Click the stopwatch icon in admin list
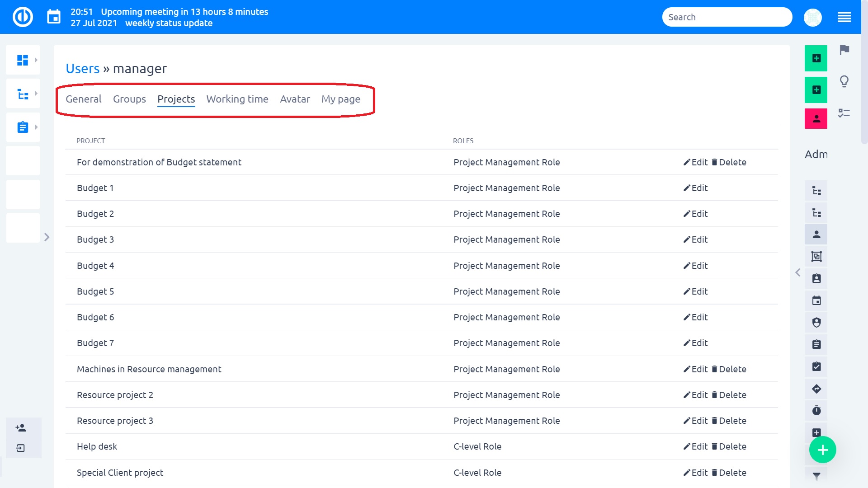868x488 pixels. [x=816, y=410]
